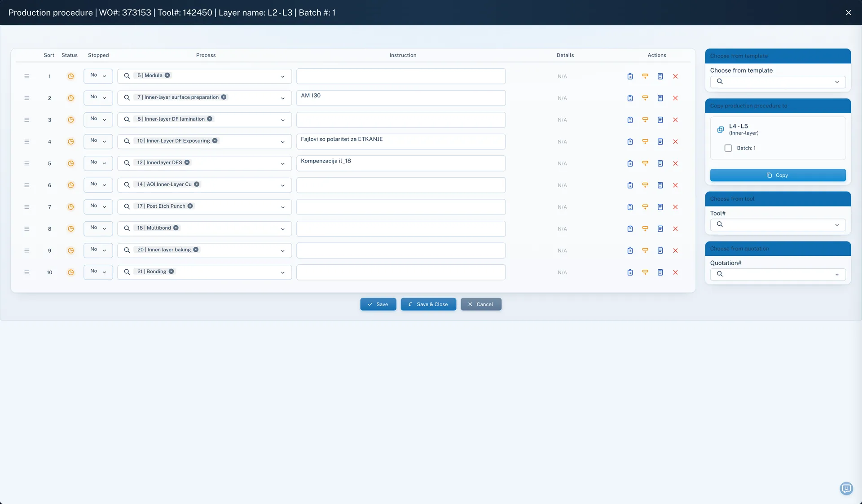Click clipboard icon in Multibond row
This screenshot has width=862, height=504.
coord(630,229)
